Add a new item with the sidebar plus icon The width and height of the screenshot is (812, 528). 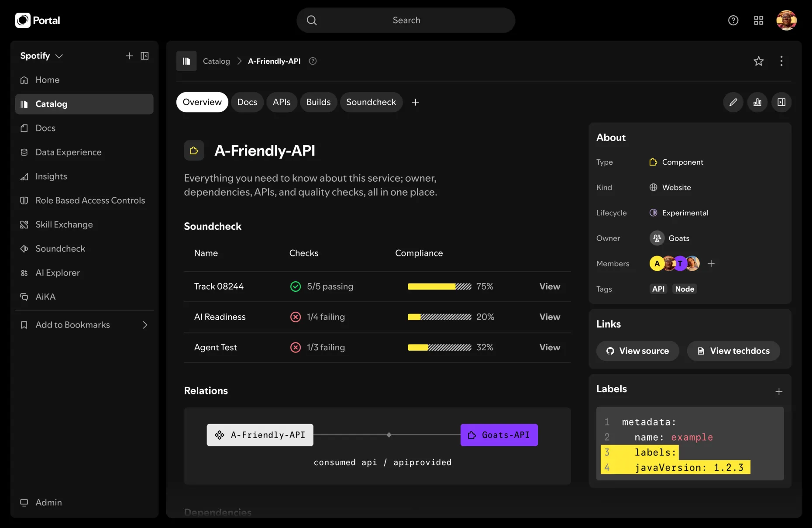(129, 56)
